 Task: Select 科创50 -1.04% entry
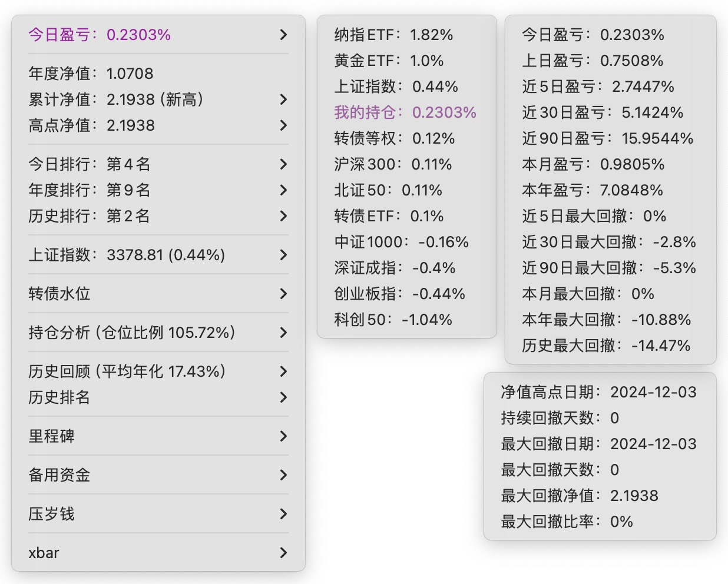[x=393, y=320]
